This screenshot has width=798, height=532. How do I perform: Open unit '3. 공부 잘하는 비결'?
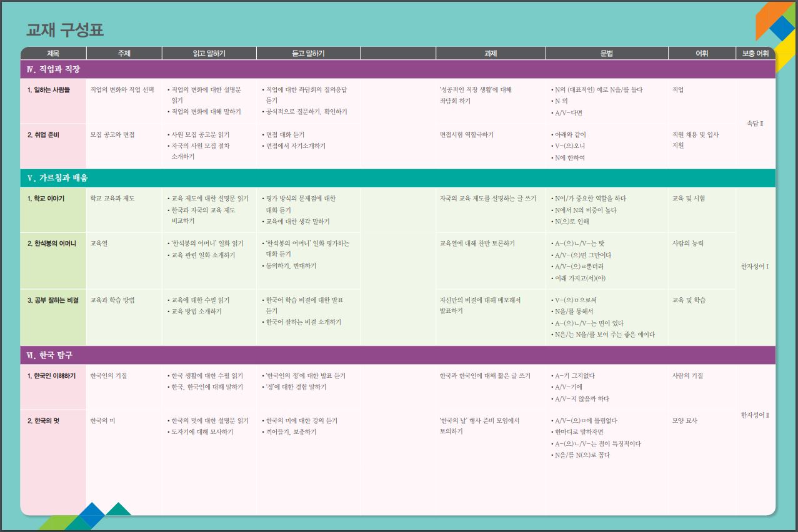point(53,300)
